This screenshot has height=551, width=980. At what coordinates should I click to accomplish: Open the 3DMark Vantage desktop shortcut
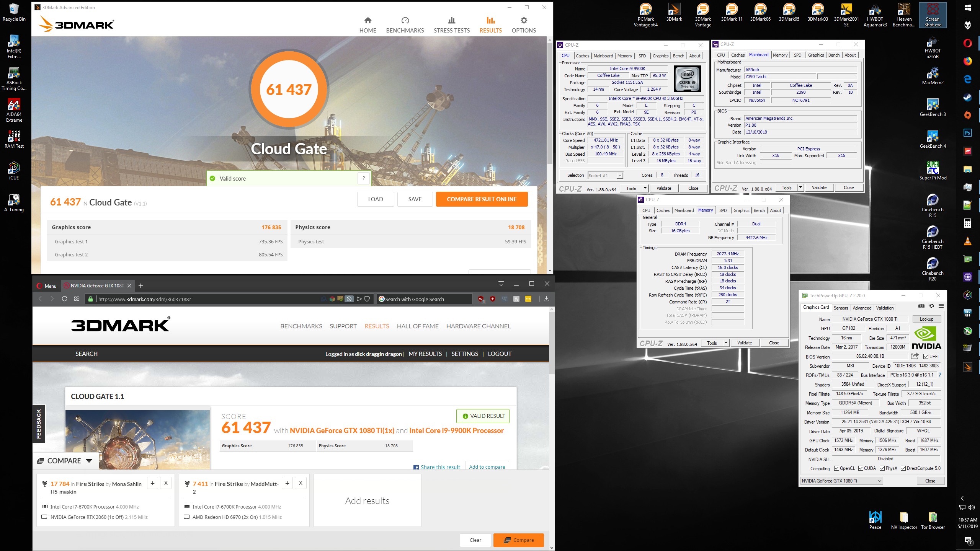pos(703,15)
